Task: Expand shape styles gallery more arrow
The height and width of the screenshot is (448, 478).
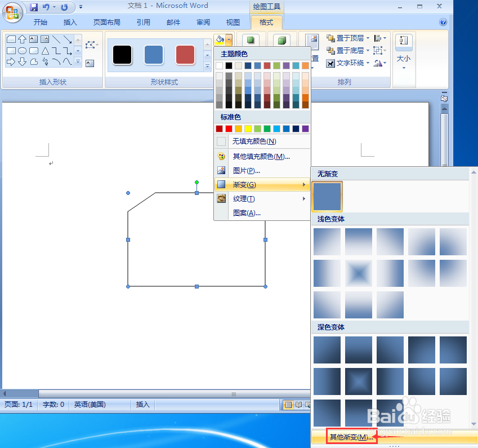Action: 207,66
